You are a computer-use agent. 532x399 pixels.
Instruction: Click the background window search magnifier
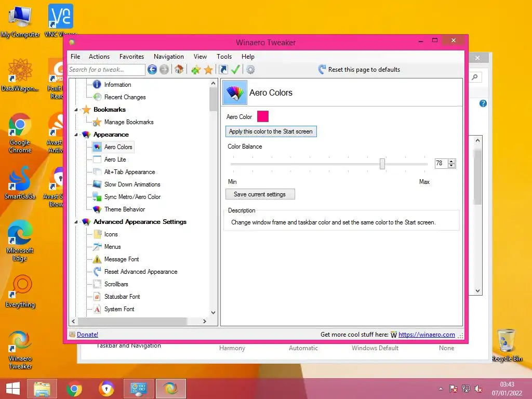[475, 77]
